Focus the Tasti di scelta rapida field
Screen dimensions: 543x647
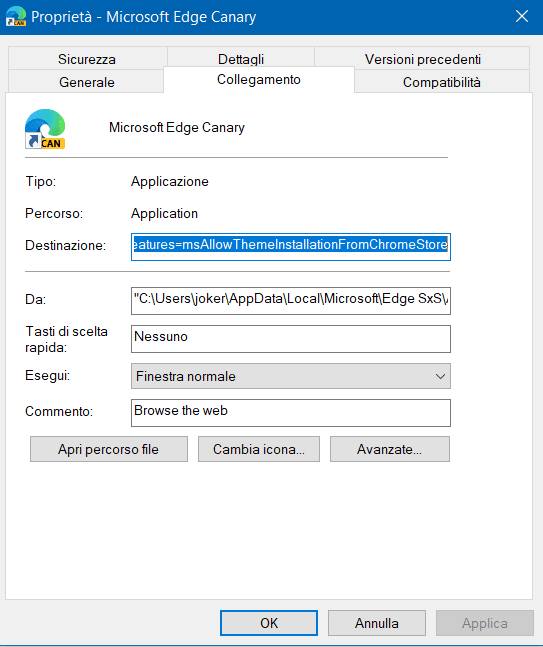[291, 339]
